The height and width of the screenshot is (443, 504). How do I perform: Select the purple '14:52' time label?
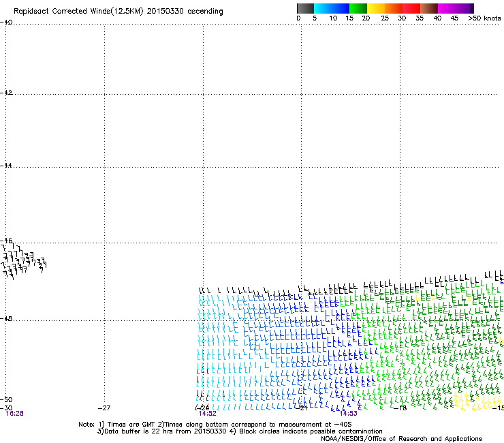[207, 414]
